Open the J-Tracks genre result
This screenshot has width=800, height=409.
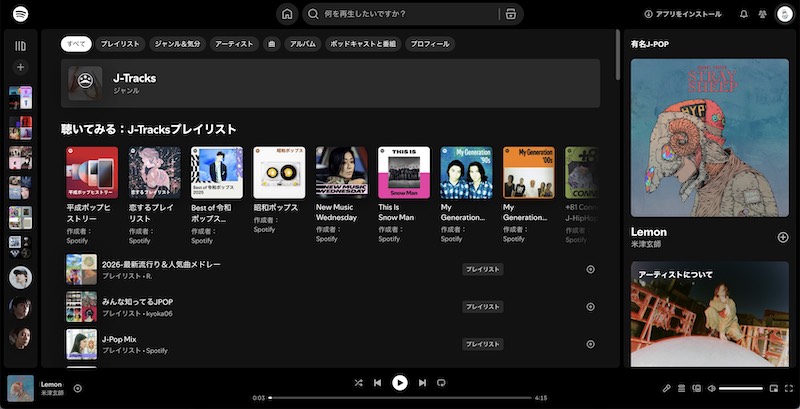pos(330,83)
